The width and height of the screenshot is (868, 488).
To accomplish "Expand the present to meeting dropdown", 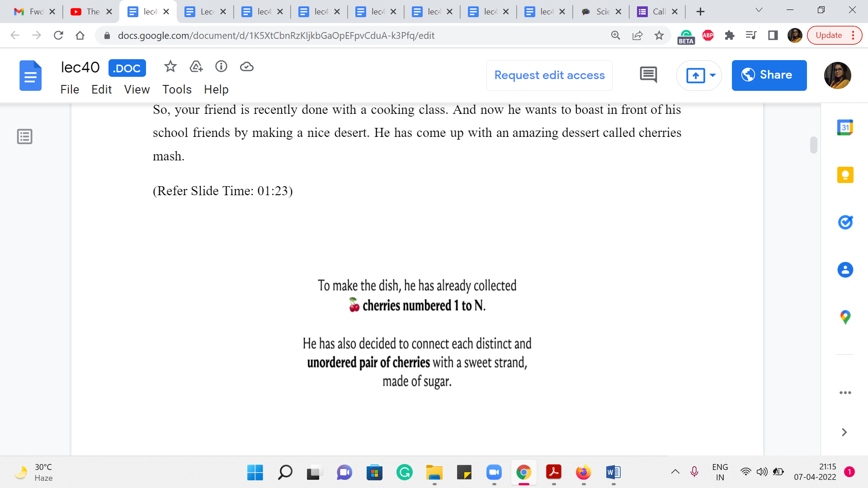I will 712,75.
